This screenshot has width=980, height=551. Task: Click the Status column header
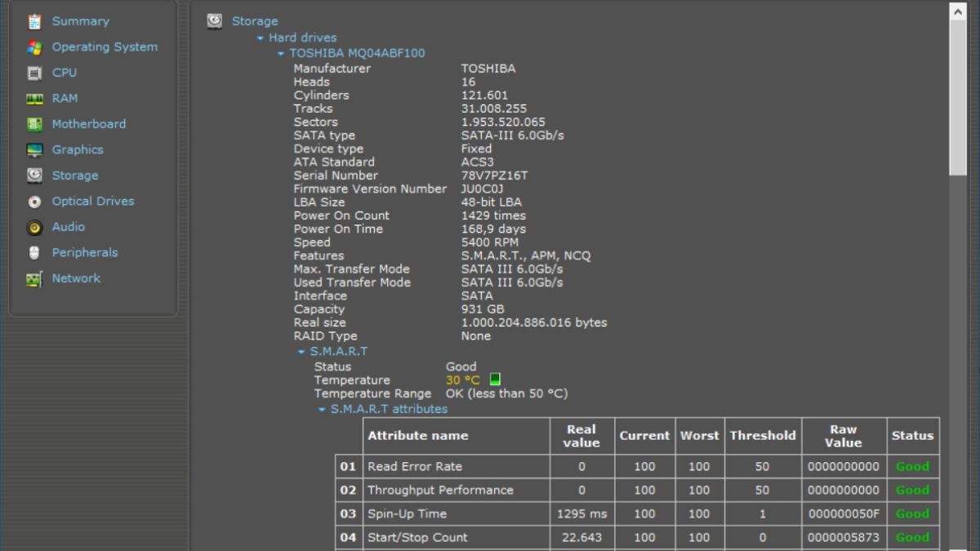coord(912,436)
